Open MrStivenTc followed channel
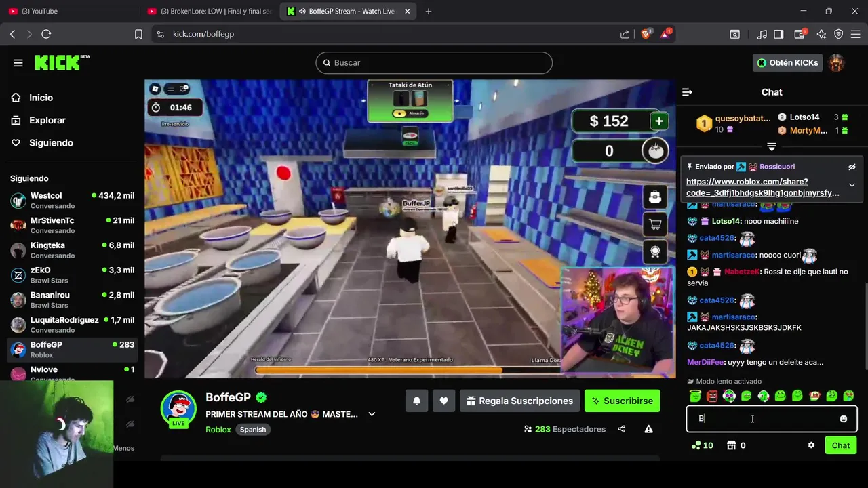The width and height of the screenshot is (868, 488). click(x=72, y=225)
